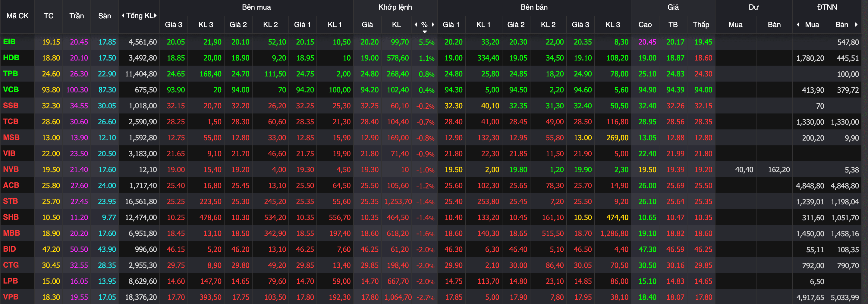
Task: Click Khớp lệnh KL column header
Action: [396, 24]
